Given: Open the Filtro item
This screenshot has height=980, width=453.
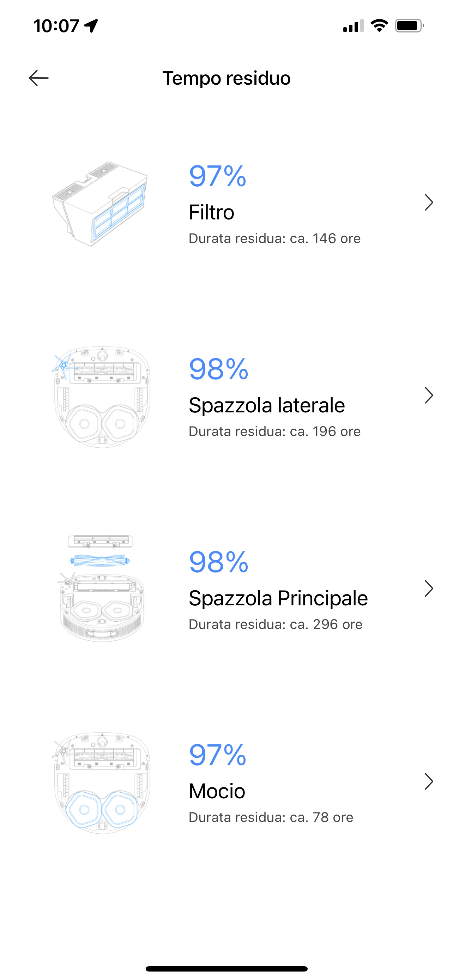Looking at the screenshot, I should [226, 204].
